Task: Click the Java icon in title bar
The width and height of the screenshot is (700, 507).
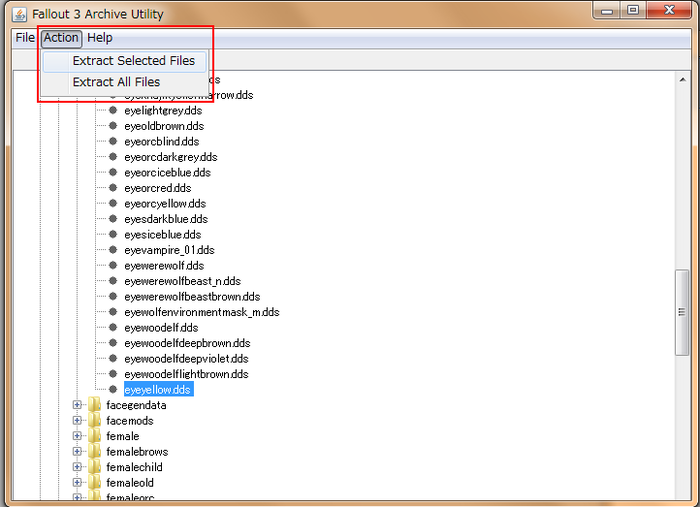Action: 20,14
